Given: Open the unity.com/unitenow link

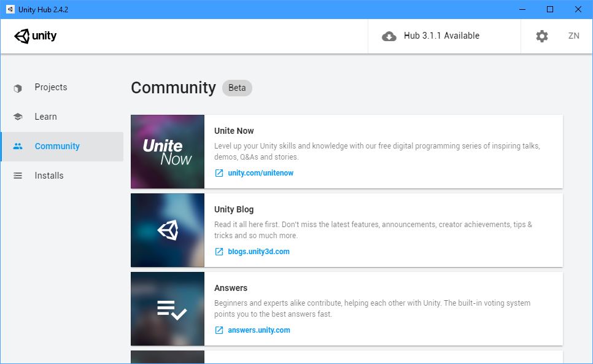Looking at the screenshot, I should point(260,173).
